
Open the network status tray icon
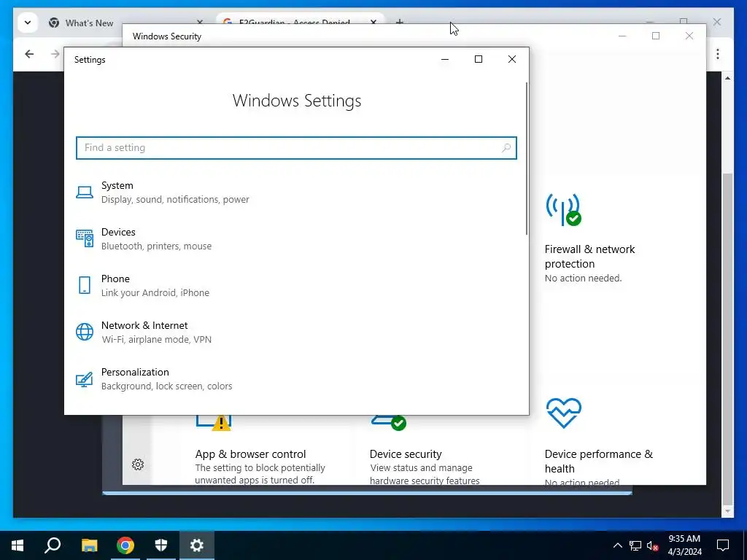(635, 545)
